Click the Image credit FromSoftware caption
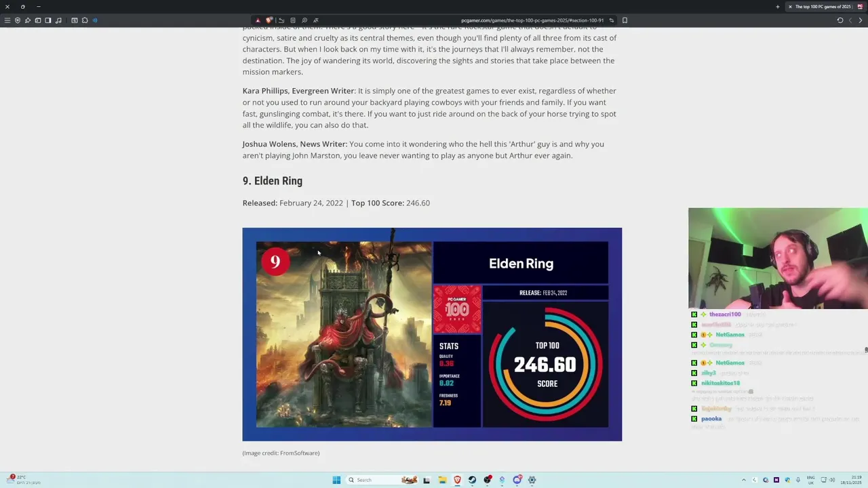868x488 pixels. point(281,453)
